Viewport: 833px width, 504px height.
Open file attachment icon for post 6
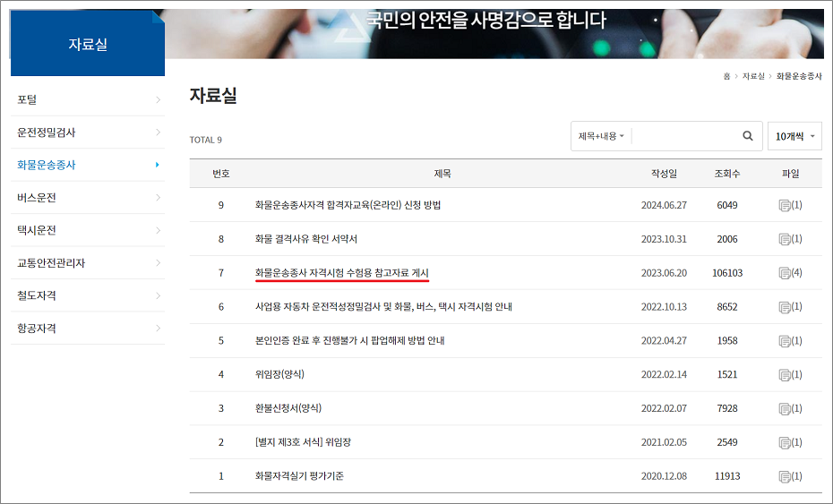pyautogui.click(x=785, y=307)
